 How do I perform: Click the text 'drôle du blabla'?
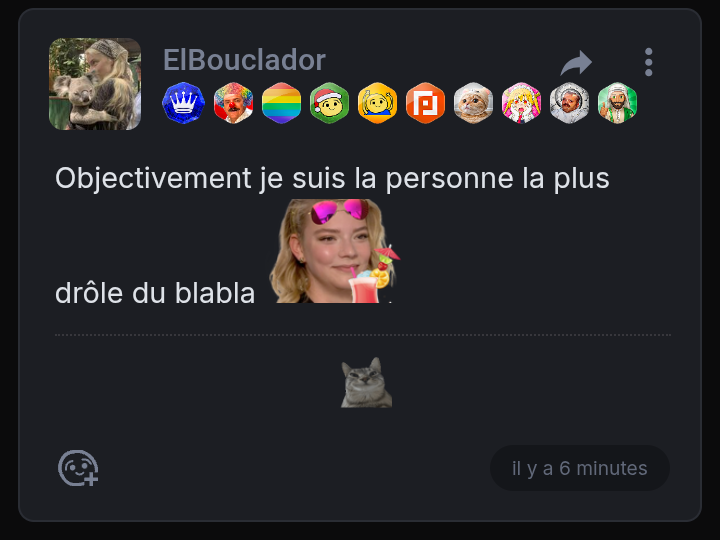coord(155,293)
